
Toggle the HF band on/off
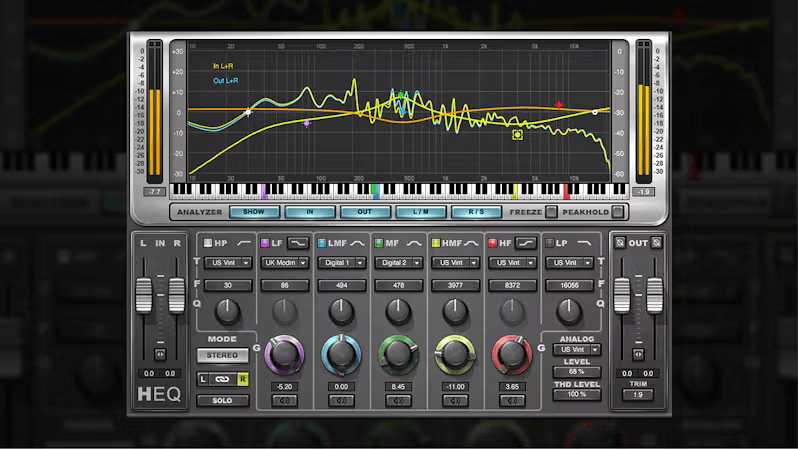click(492, 243)
